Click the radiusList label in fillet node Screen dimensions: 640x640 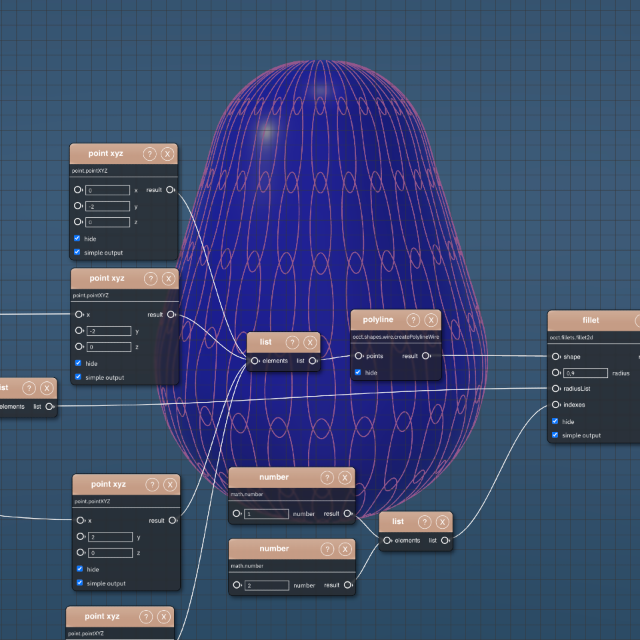[577, 389]
